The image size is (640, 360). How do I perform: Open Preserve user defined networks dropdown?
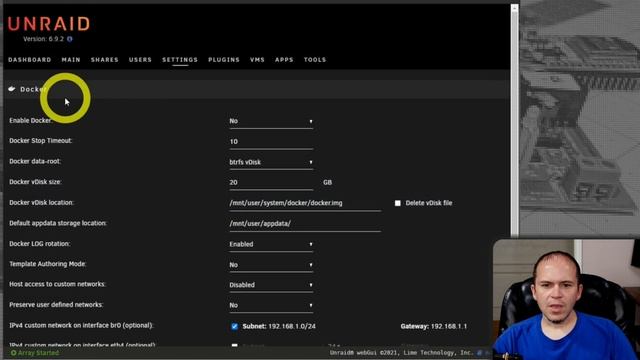pos(271,305)
